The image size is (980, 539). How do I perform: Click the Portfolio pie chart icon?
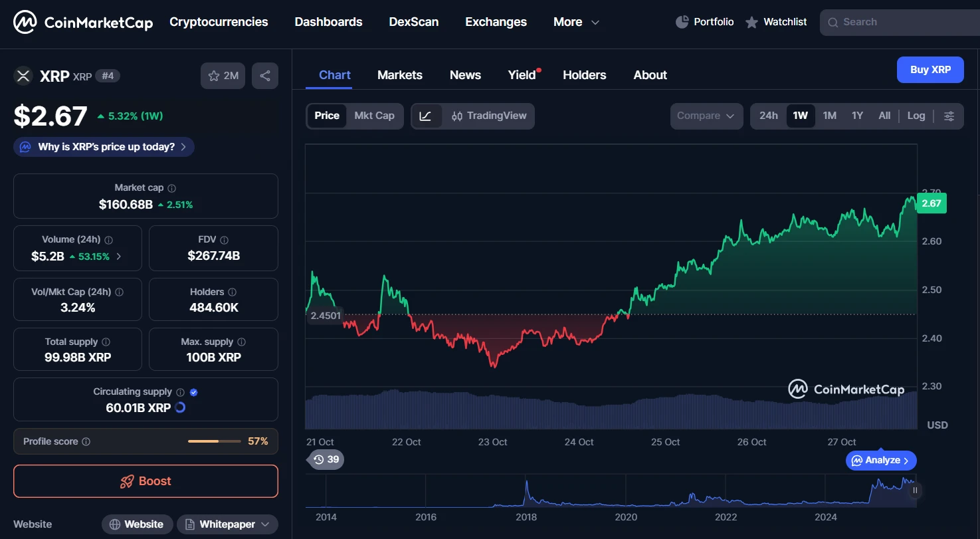(x=682, y=21)
